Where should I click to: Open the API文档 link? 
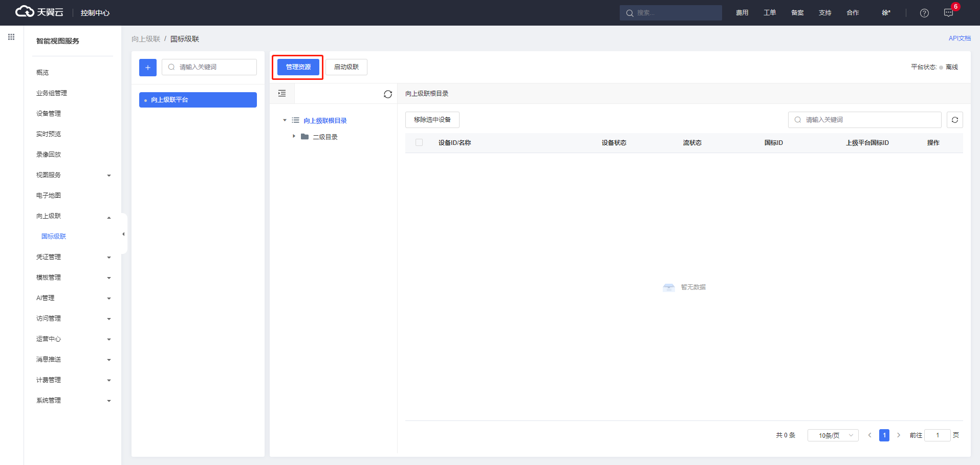coord(959,38)
